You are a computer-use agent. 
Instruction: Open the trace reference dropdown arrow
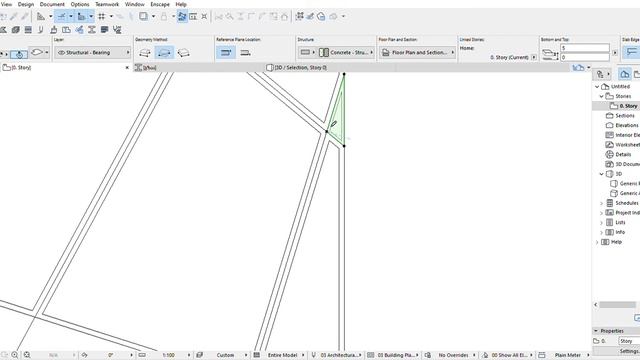click(x=153, y=16)
